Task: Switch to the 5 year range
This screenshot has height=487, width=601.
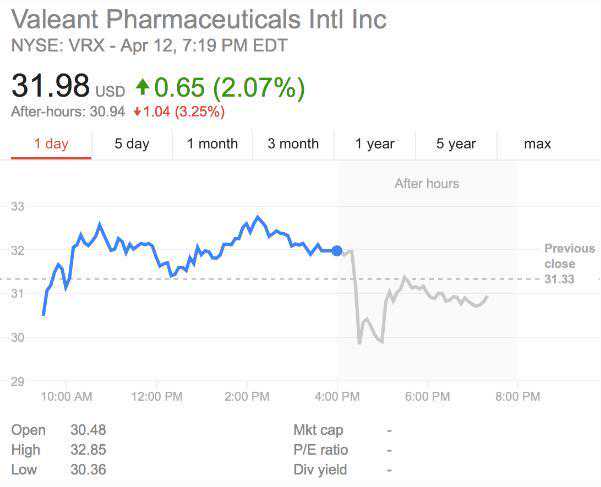Action: click(456, 144)
